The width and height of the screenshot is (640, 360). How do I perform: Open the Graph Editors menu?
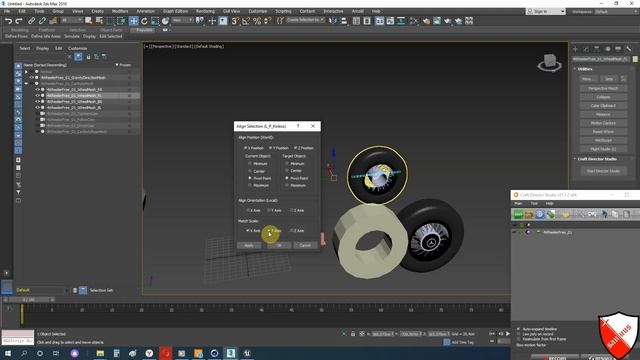click(x=176, y=11)
